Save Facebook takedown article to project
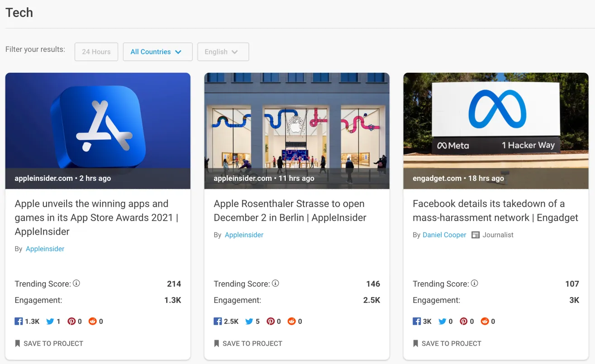Viewport: 595px width, 364px height. tap(447, 344)
